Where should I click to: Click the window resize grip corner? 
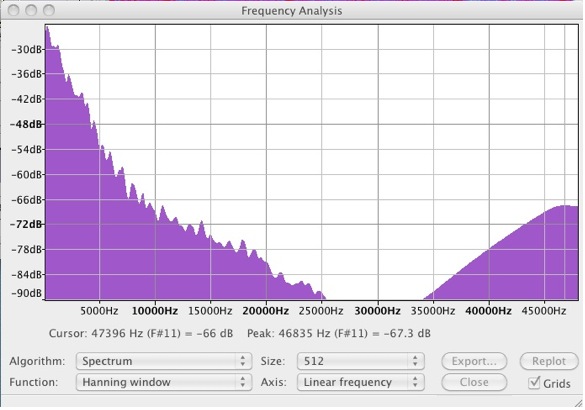point(578,402)
